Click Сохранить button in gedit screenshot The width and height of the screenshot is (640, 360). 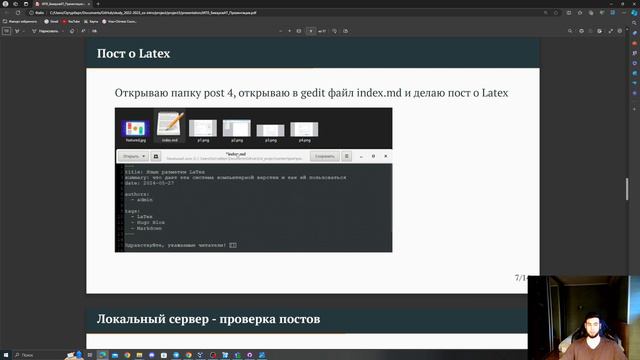click(x=324, y=156)
